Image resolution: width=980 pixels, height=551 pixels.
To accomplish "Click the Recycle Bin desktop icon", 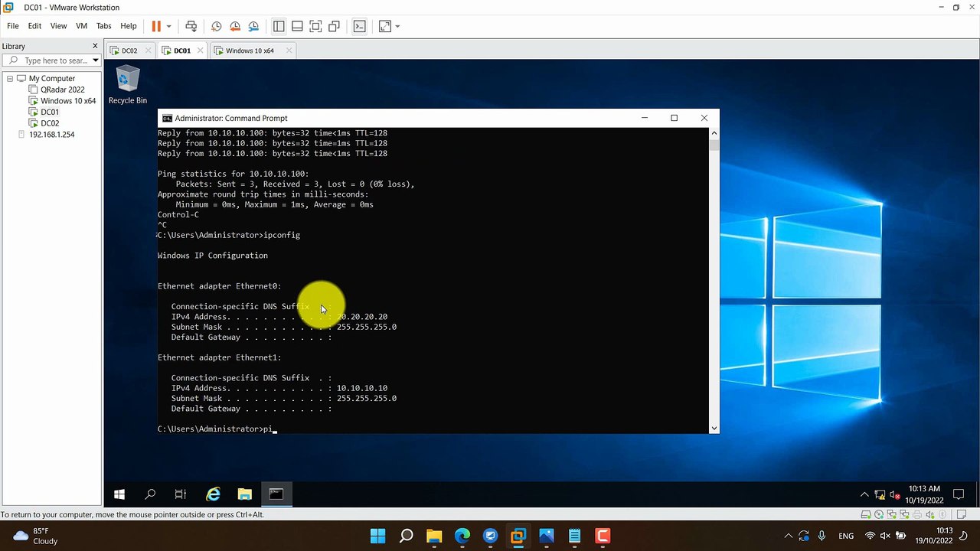I will click(127, 85).
